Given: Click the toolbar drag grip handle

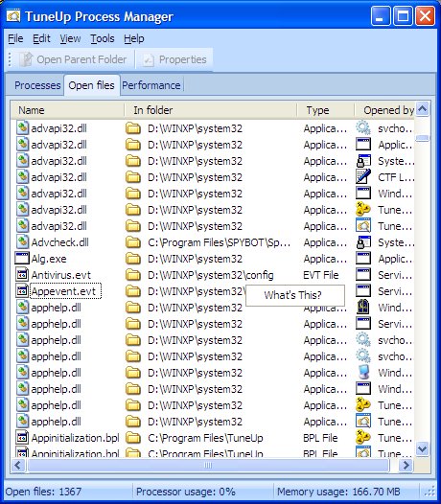Looking at the screenshot, I should pyautogui.click(x=10, y=59).
